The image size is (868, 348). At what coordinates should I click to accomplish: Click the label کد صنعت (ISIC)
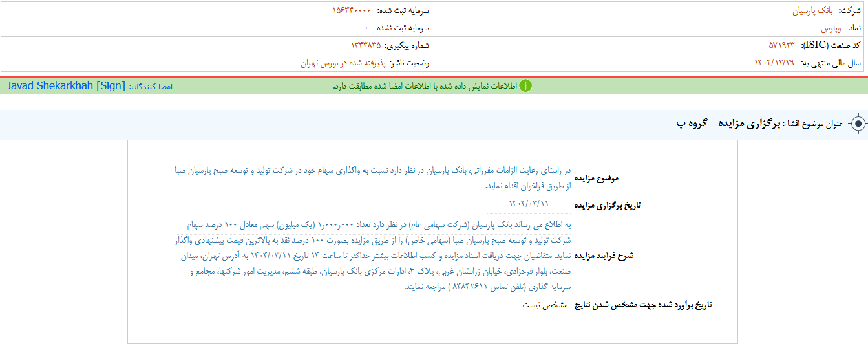(x=832, y=45)
